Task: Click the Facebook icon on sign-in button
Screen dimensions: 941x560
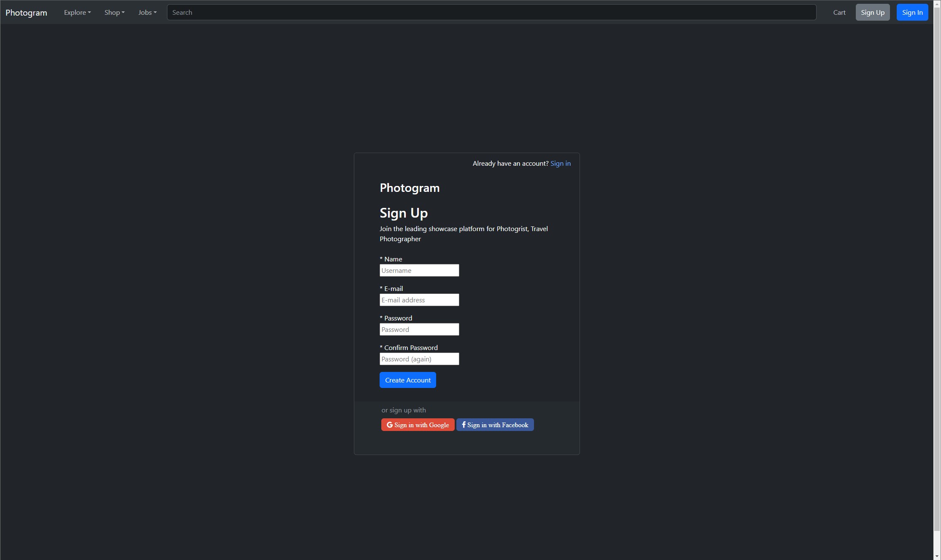Action: [464, 425]
